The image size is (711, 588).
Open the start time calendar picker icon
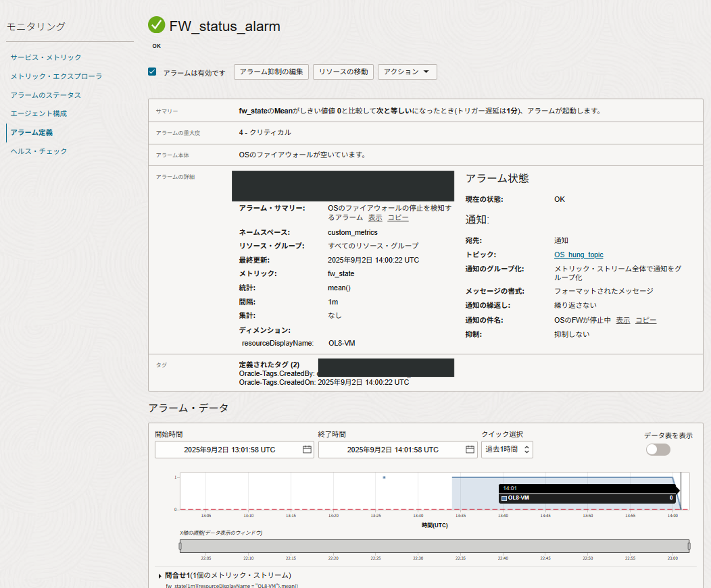pos(307,449)
